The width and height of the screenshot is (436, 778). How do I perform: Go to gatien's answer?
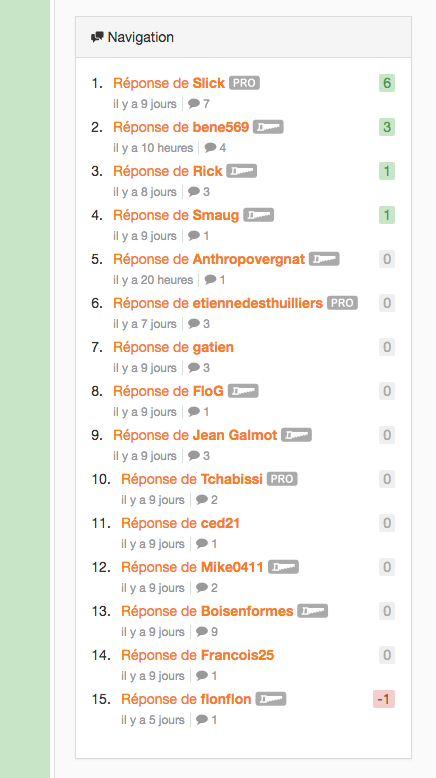tap(174, 347)
